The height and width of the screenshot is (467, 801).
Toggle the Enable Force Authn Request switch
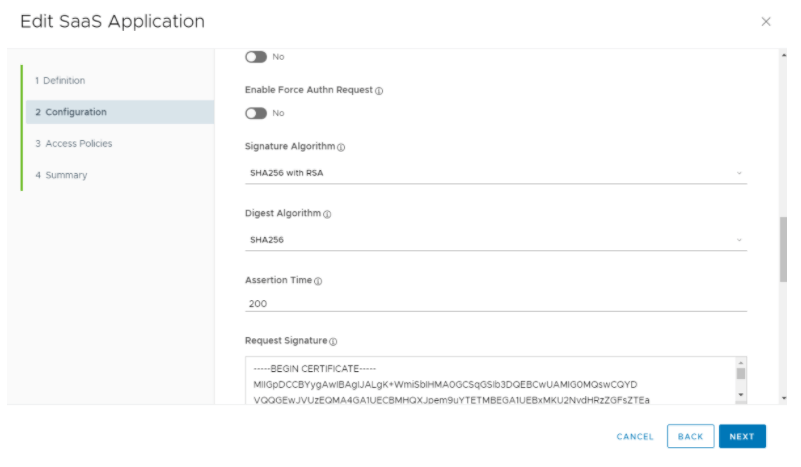click(x=256, y=113)
